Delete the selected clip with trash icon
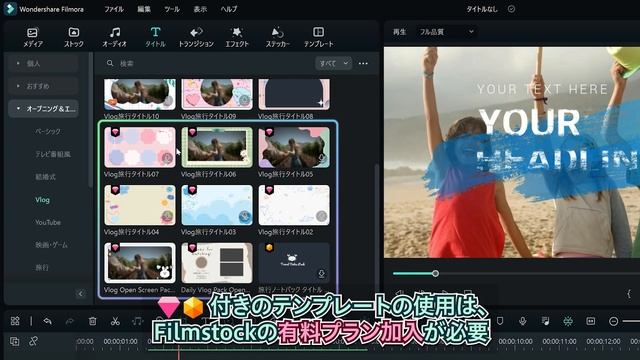The width and height of the screenshot is (640, 360). 93,321
